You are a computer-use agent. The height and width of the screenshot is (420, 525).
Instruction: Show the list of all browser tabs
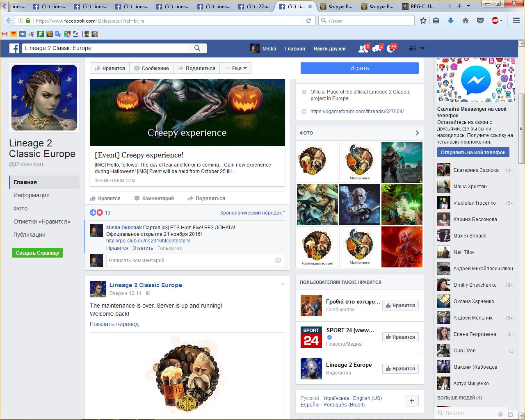pyautogui.click(x=469, y=6)
